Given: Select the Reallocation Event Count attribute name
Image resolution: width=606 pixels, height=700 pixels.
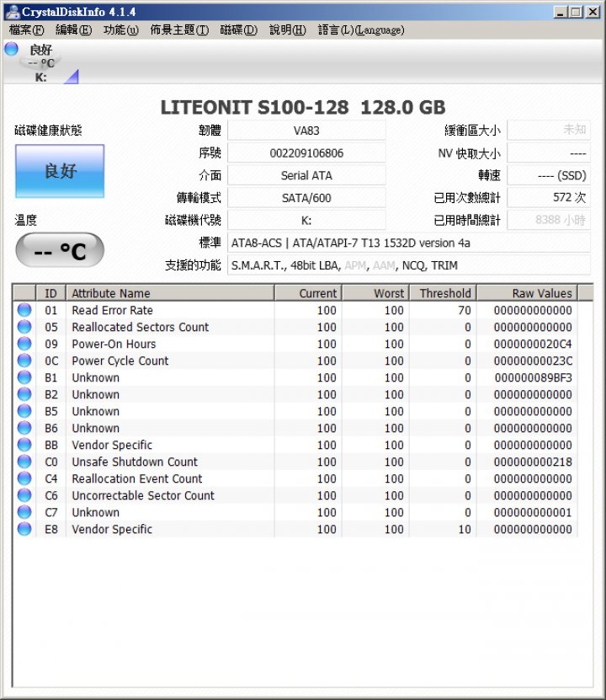Looking at the screenshot, I should point(137,478).
